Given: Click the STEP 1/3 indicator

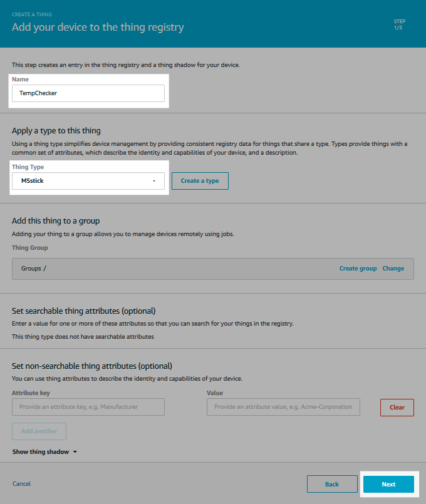Looking at the screenshot, I should coord(400,24).
